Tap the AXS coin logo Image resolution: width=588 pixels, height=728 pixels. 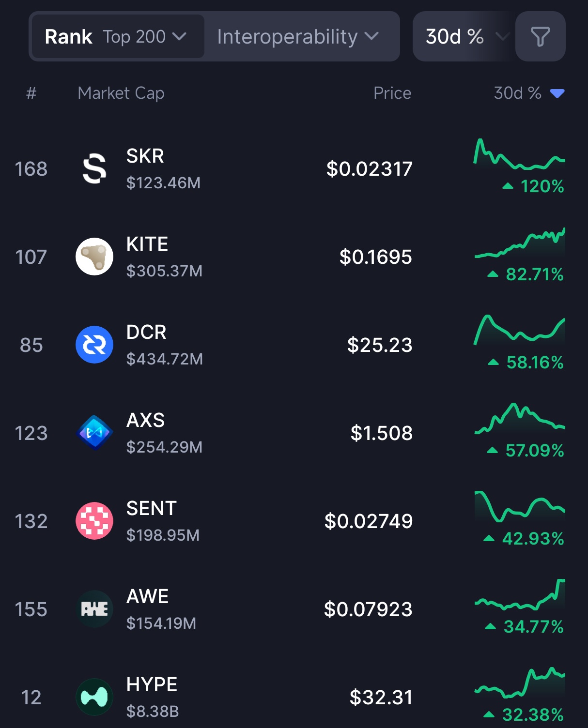click(x=94, y=433)
